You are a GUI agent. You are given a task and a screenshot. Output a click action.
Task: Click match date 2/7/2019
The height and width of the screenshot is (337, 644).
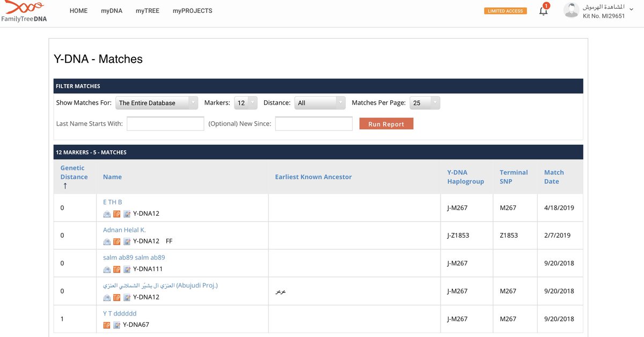[557, 236]
